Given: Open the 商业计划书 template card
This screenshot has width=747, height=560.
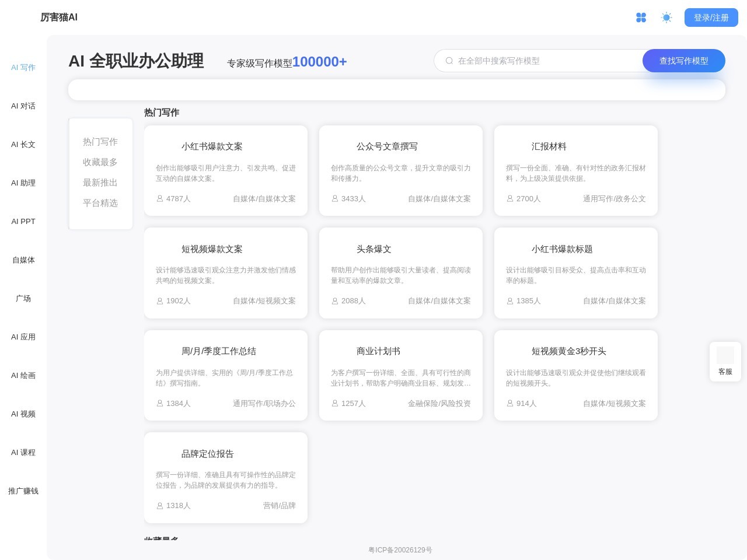Looking at the screenshot, I should (400, 375).
